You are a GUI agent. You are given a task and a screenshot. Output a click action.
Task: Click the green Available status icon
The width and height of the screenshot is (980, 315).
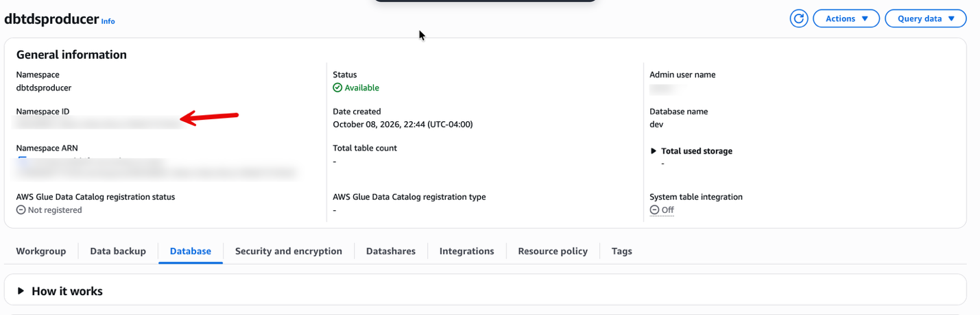coord(337,88)
